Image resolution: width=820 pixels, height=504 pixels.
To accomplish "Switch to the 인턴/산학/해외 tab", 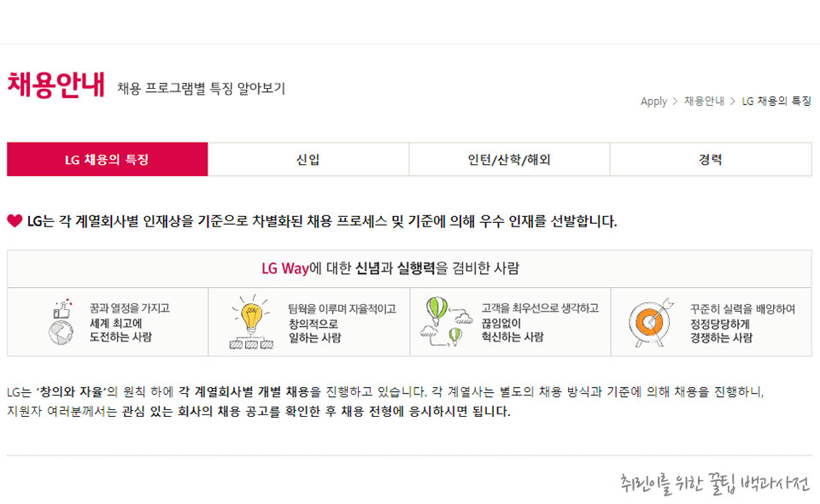I will point(509,160).
